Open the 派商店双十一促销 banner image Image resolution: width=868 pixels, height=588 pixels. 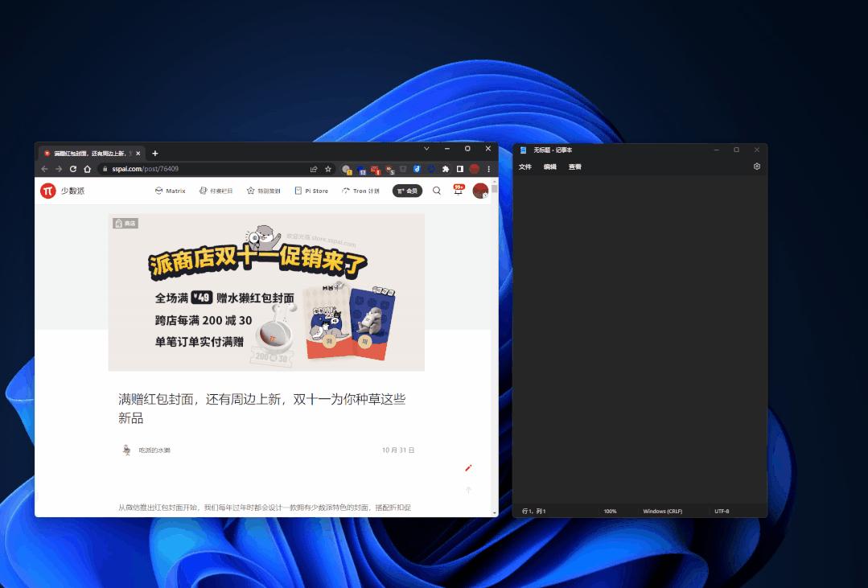tap(266, 292)
